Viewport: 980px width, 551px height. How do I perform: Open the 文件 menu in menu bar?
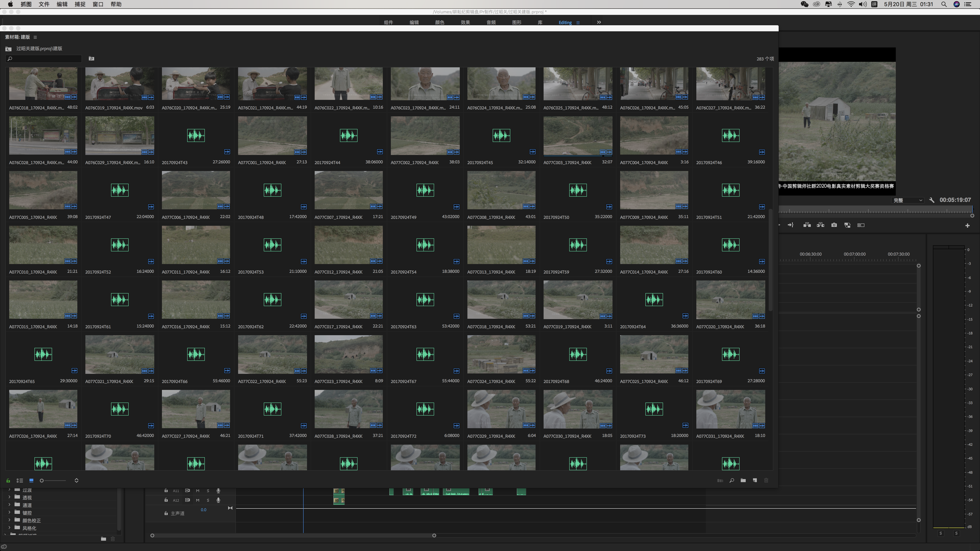44,4
